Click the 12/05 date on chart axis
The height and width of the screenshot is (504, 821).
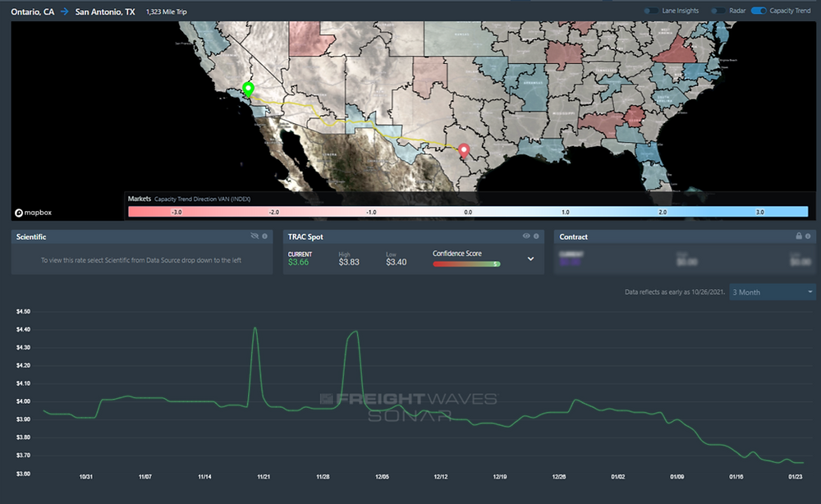click(x=382, y=477)
